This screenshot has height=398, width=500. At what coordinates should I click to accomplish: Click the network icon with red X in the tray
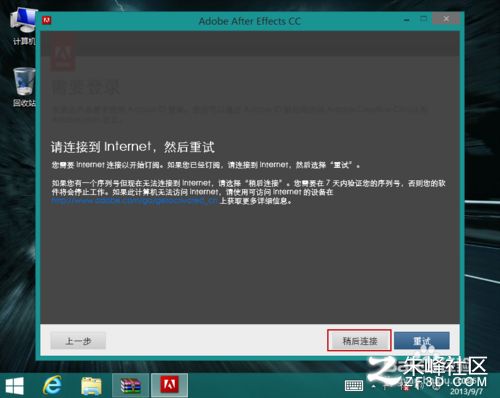pos(404,387)
